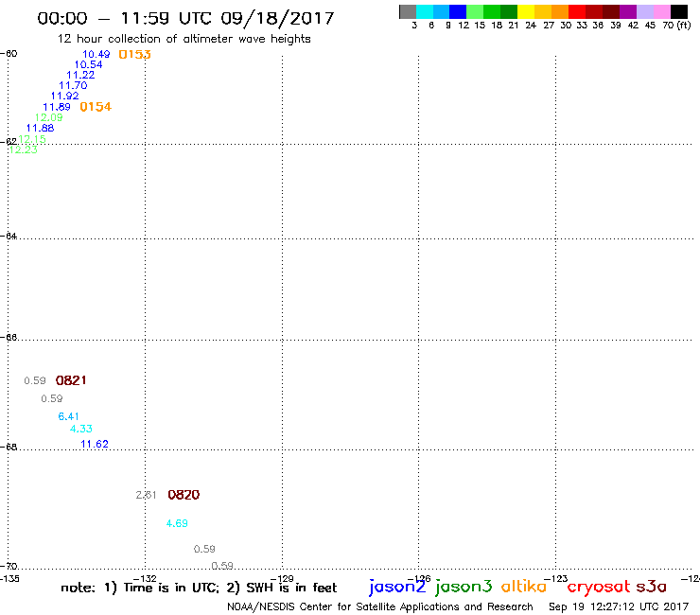The image size is (700, 615).
Task: Select the -66 latitude axis label
Action: 9,337
